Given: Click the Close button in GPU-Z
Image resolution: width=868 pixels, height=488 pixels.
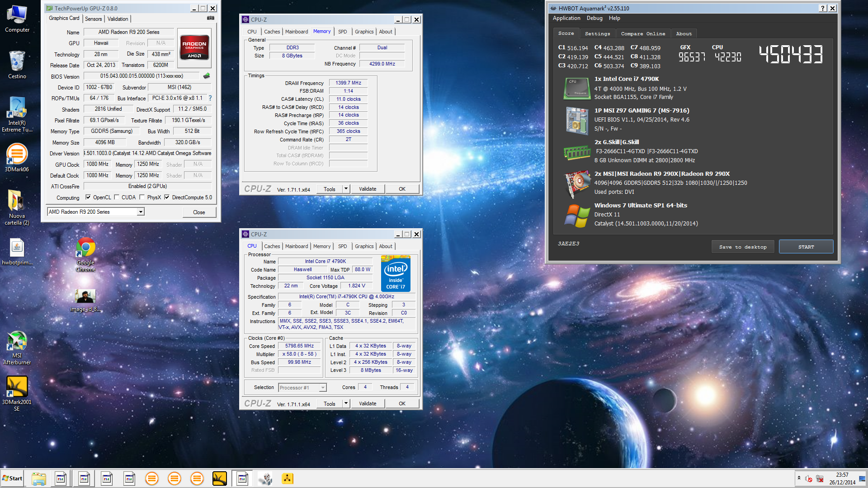Looking at the screenshot, I should [199, 212].
